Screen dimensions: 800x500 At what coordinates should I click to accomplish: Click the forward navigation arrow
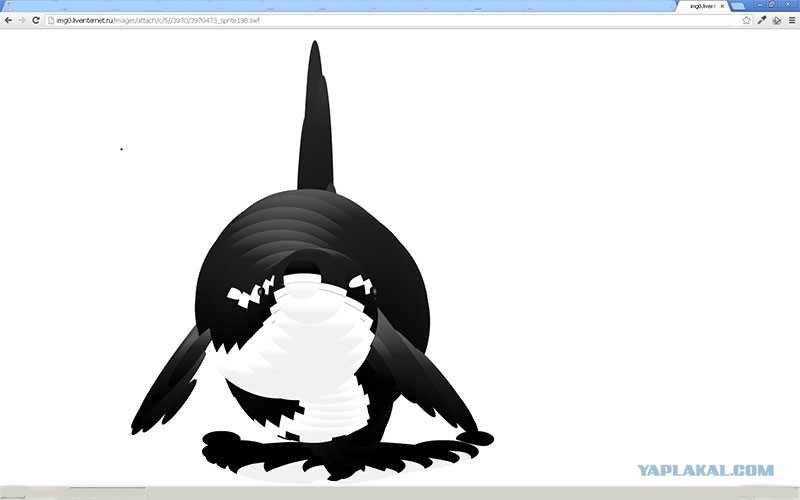21,20
